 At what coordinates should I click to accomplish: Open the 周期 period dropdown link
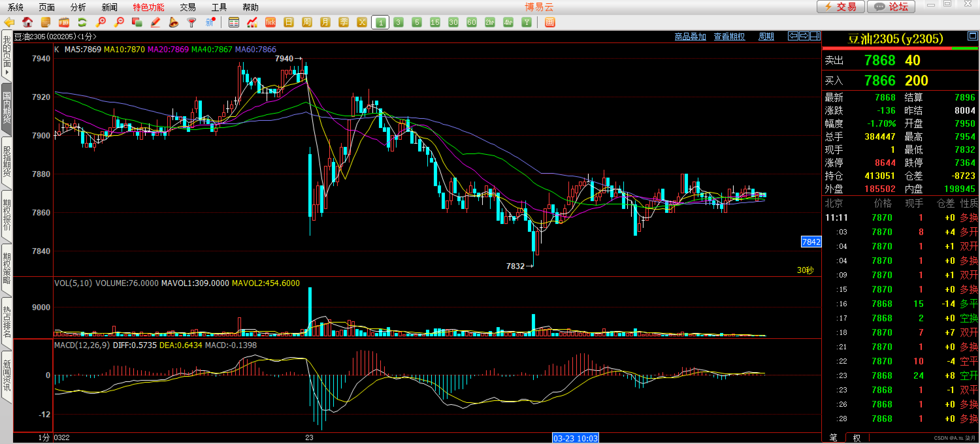(x=766, y=37)
